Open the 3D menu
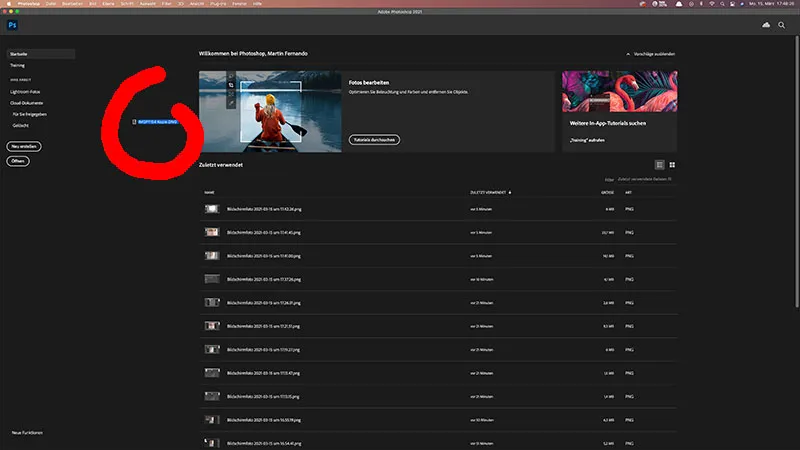The image size is (800, 450). click(x=181, y=4)
